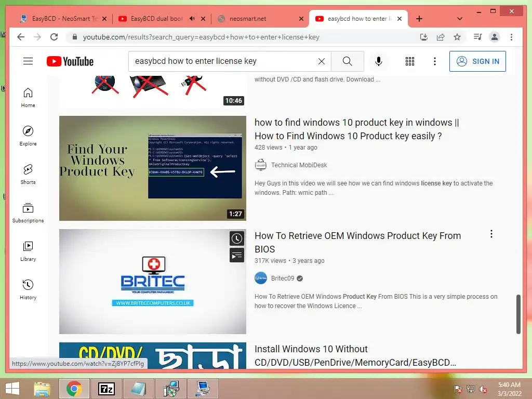Image resolution: width=532 pixels, height=399 pixels.
Task: Open File Explorer from the taskbar
Action: point(42,389)
